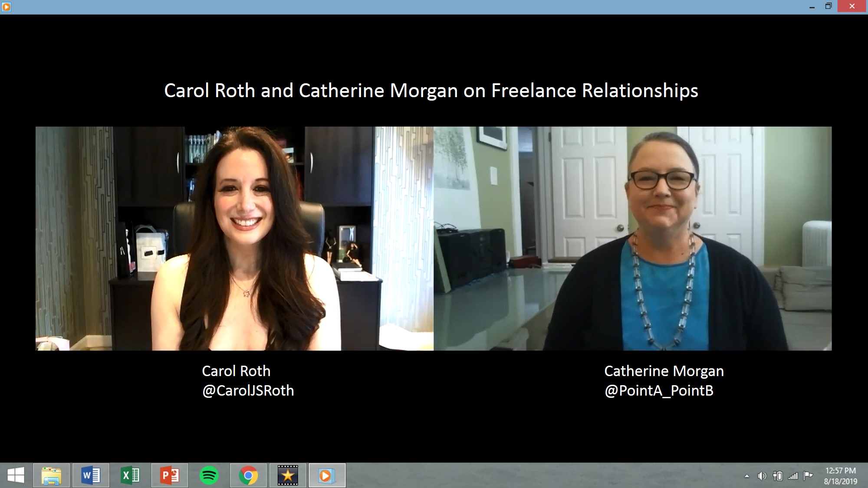Switch to the active media player taskbar button

[x=326, y=475]
